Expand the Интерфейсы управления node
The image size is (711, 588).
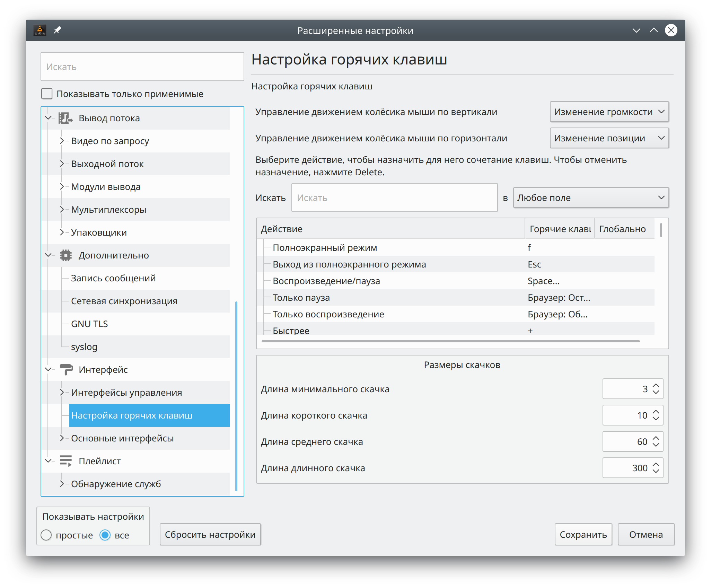(62, 393)
